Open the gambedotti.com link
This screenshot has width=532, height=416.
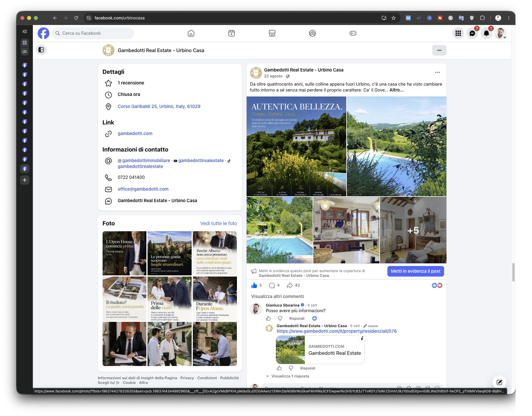tap(135, 134)
